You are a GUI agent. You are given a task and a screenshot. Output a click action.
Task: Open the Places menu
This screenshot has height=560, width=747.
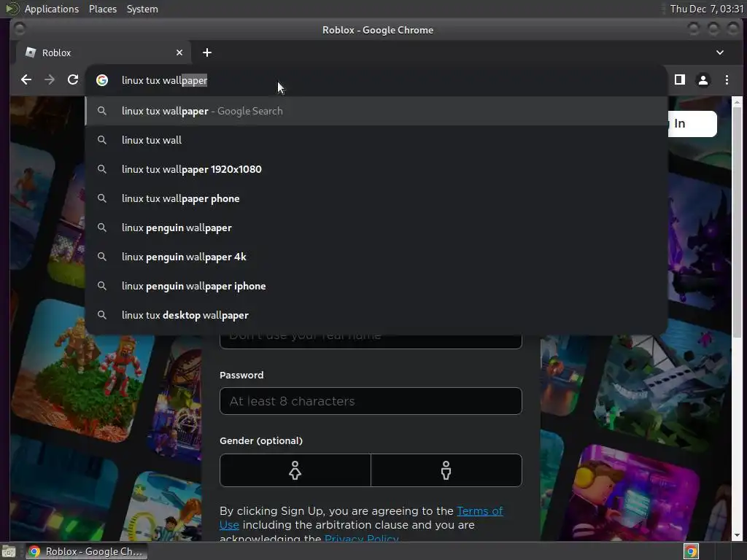[x=103, y=9]
